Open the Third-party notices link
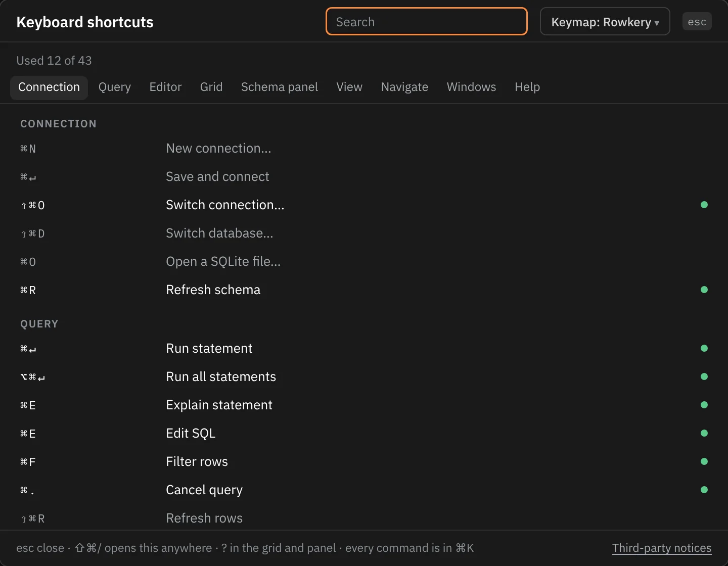Screen dimensions: 728x566 click(662, 548)
